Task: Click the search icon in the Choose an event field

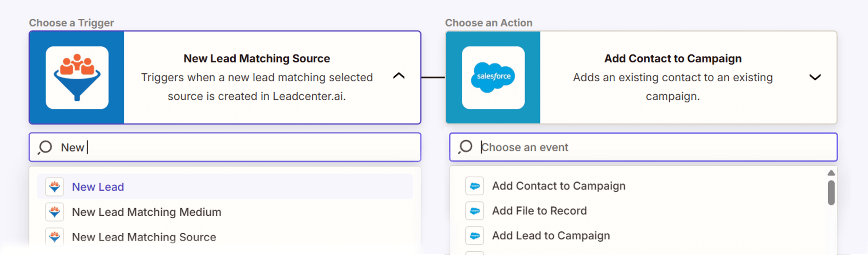Action: [x=465, y=147]
